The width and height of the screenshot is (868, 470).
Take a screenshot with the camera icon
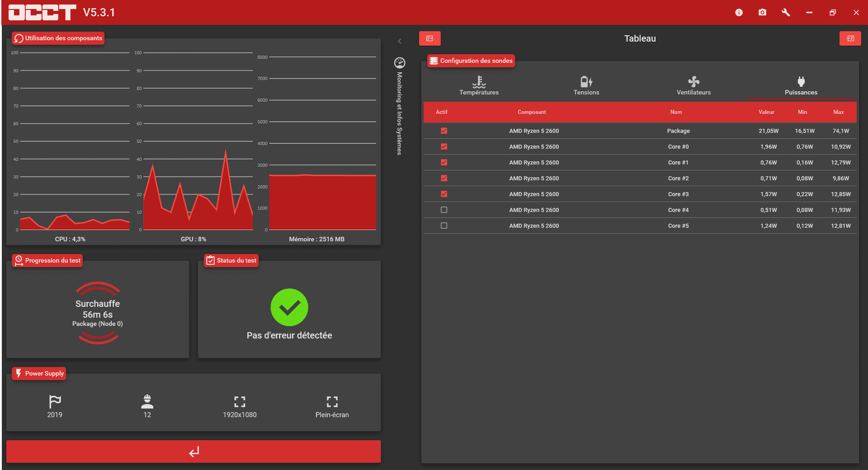(762, 13)
